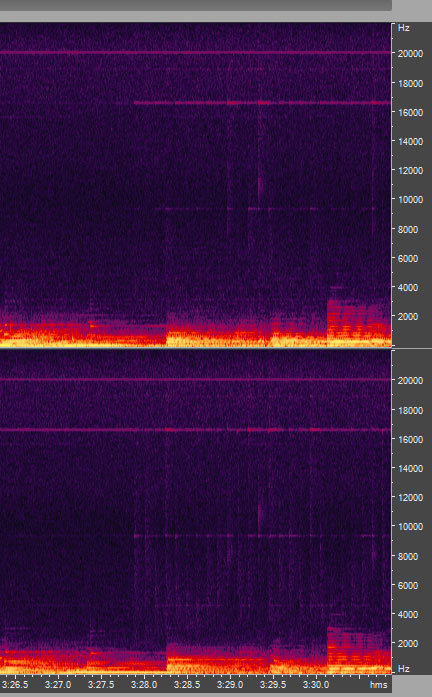Image resolution: width=432 pixels, height=697 pixels.
Task: Click 16000 on the left channel frequency scale
Action: (x=410, y=112)
